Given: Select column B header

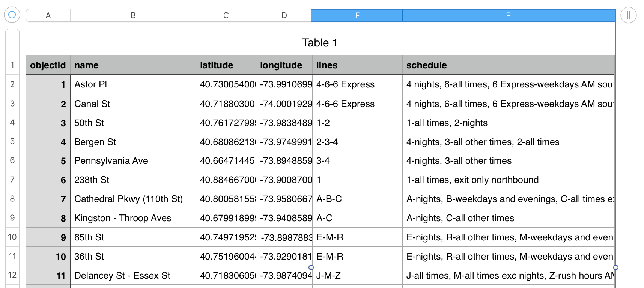Looking at the screenshot, I should click(x=133, y=15).
